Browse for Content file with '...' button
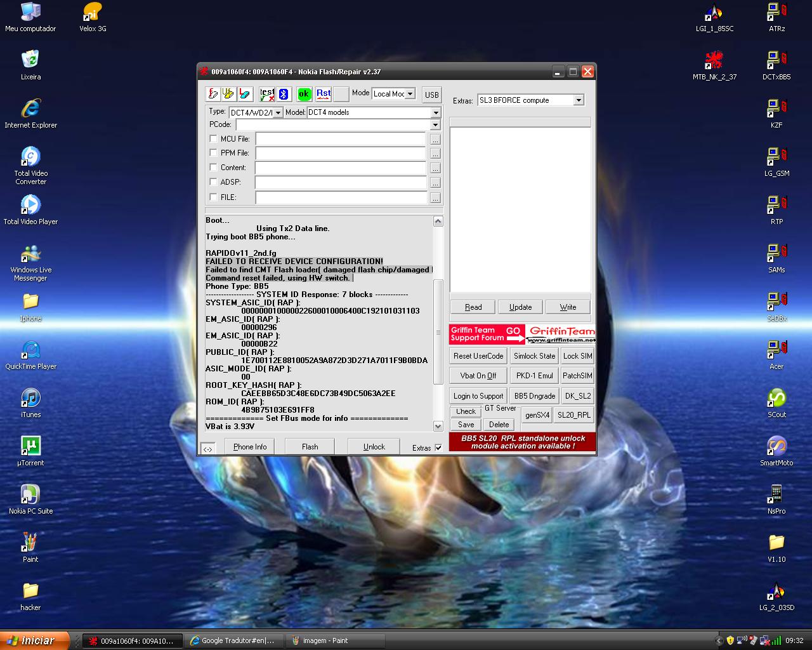This screenshot has height=650, width=812. click(x=435, y=168)
